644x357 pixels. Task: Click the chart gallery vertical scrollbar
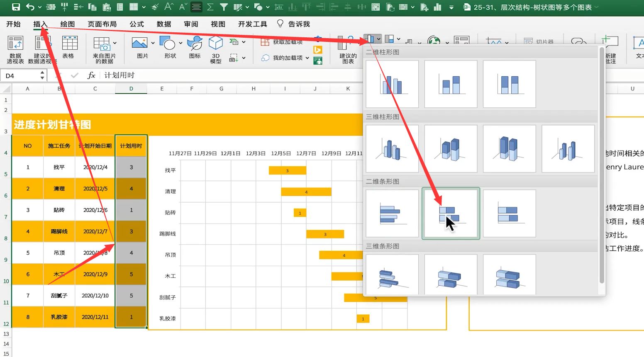[x=602, y=166]
